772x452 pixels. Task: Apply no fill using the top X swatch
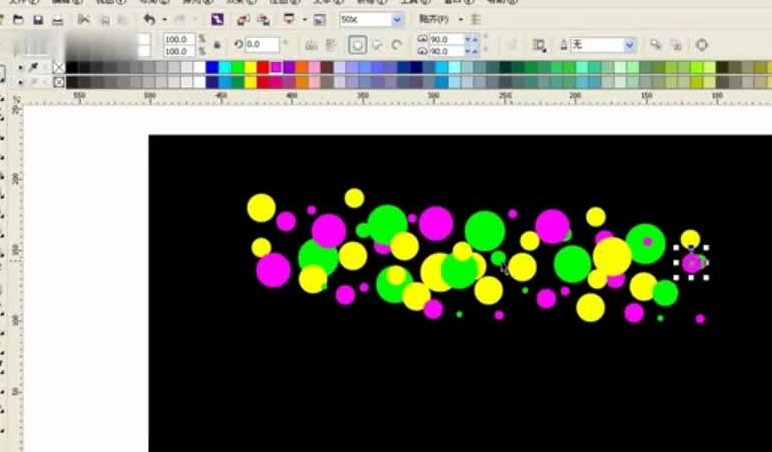pyautogui.click(x=59, y=67)
